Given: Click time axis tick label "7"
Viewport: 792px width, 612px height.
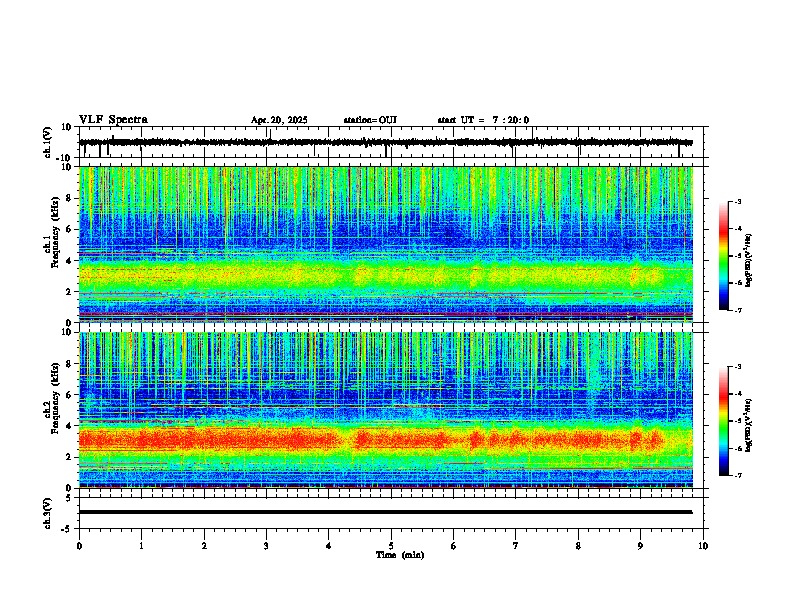Looking at the screenshot, I should 516,546.
